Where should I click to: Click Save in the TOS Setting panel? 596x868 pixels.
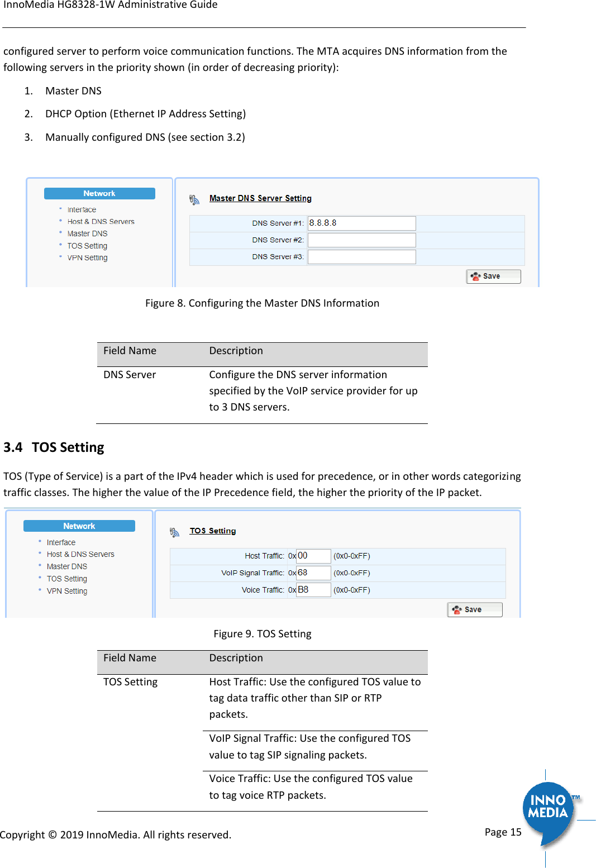click(475, 609)
